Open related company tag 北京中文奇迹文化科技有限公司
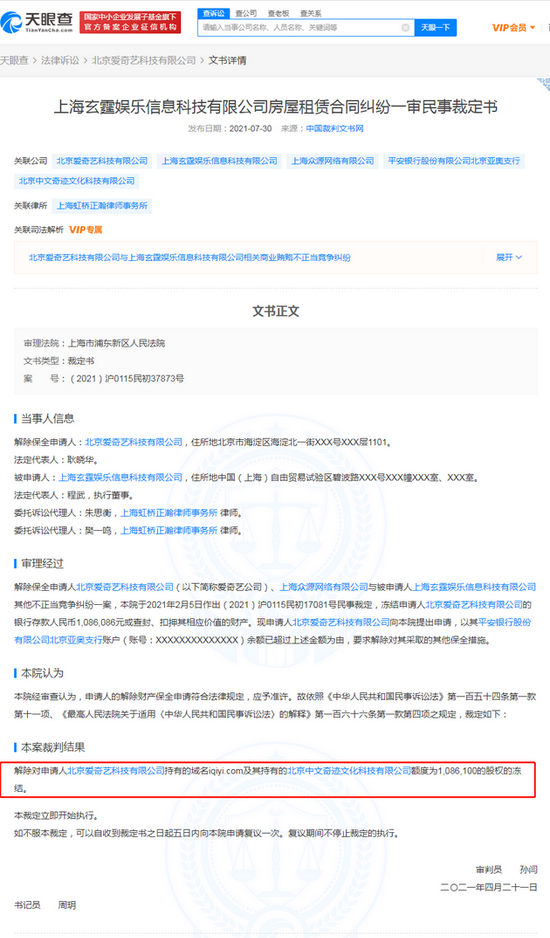The width and height of the screenshot is (550, 938). point(77,181)
